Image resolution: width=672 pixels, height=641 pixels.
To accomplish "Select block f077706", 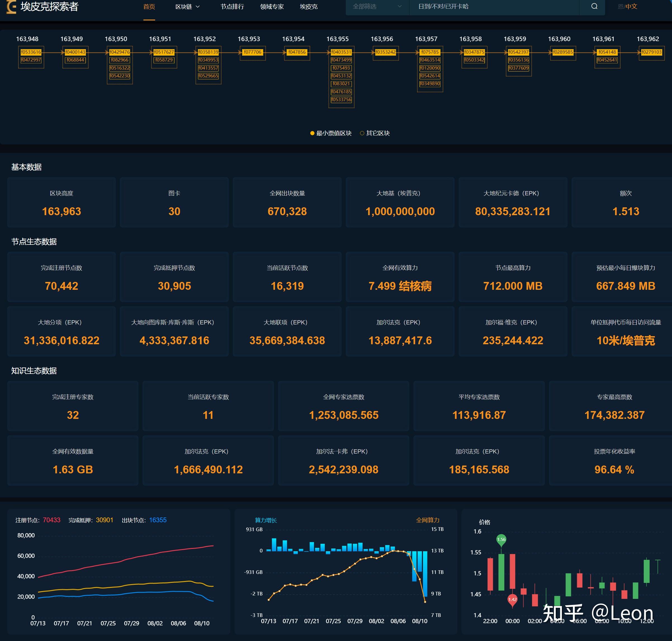I will (253, 52).
